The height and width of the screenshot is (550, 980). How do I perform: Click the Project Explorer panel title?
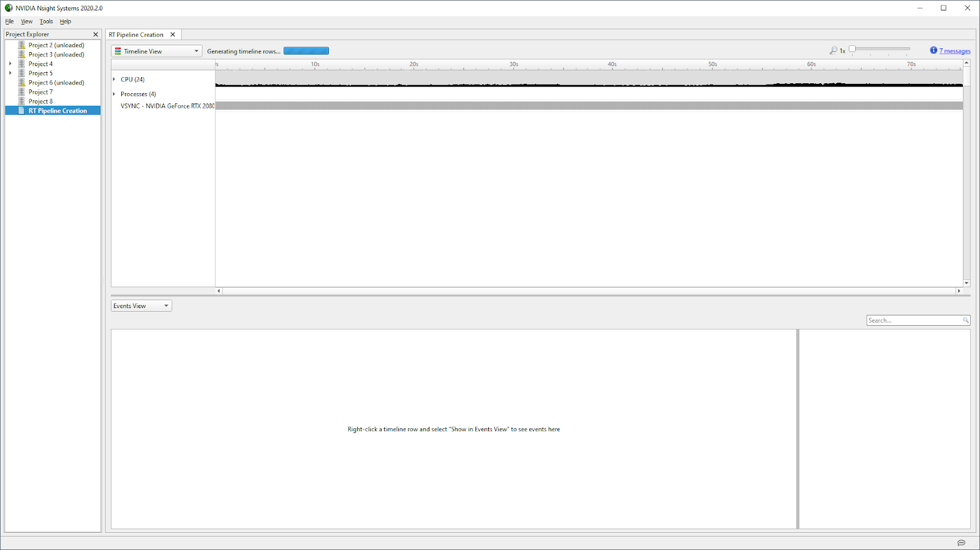click(28, 34)
